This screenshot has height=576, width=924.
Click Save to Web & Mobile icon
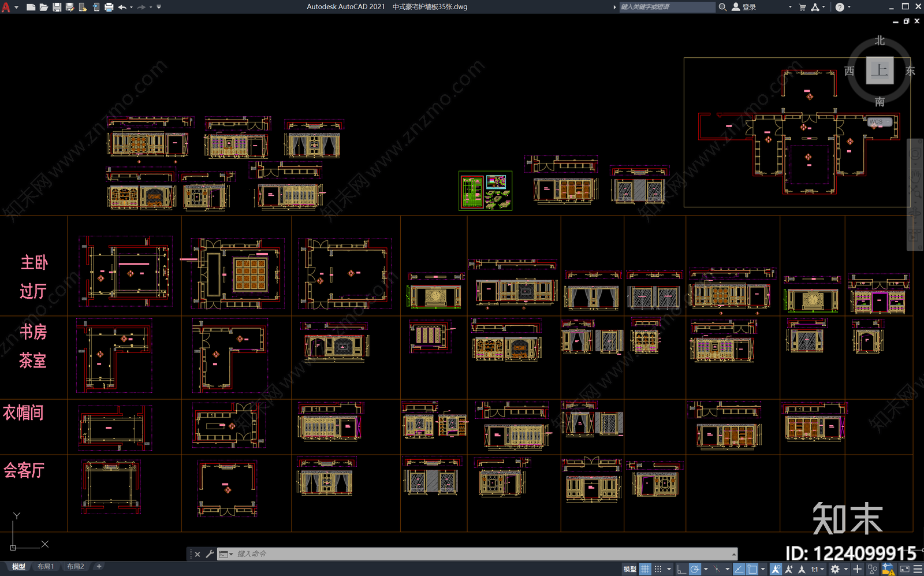tap(95, 7)
